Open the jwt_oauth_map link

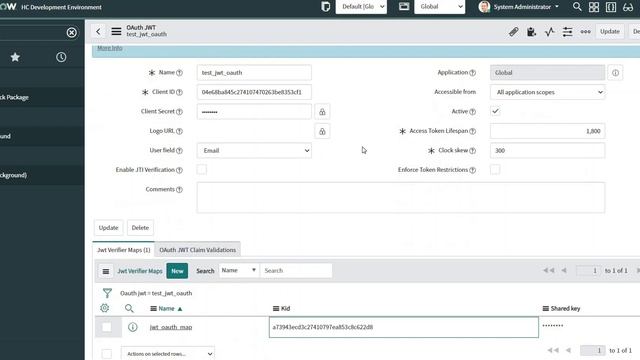pyautogui.click(x=171, y=327)
